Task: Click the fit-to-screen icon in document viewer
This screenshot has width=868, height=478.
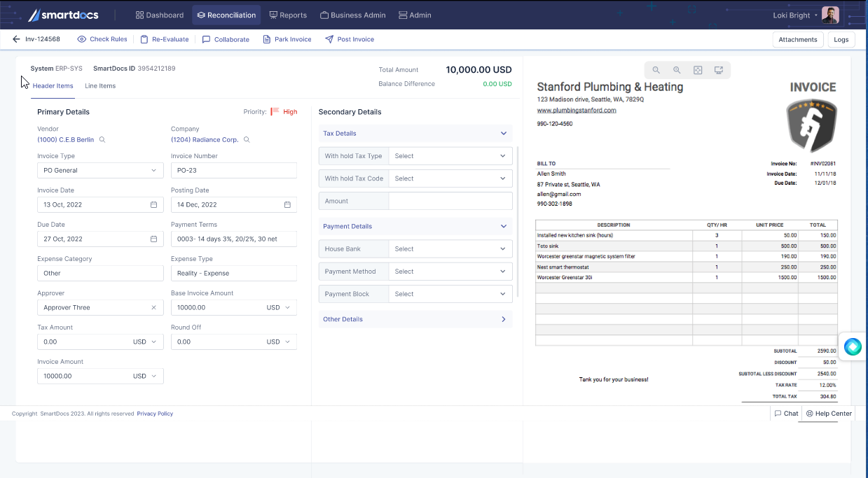Action: (698, 70)
